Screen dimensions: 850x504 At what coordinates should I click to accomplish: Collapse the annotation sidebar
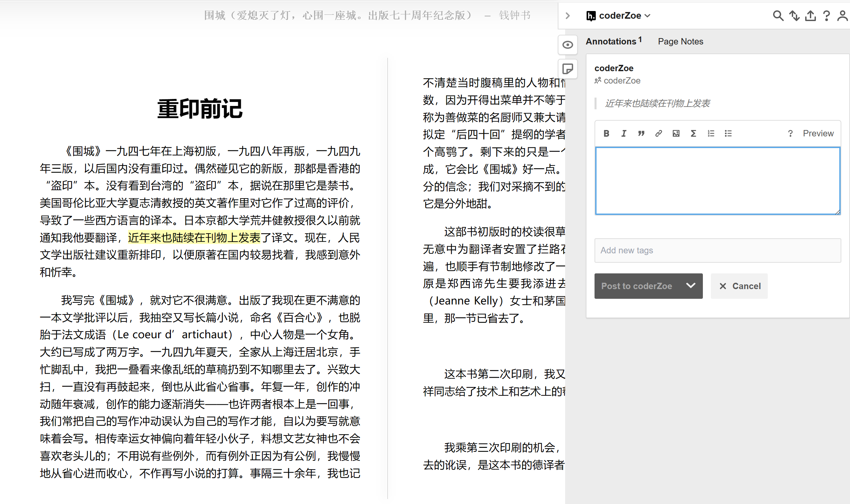pos(568,16)
